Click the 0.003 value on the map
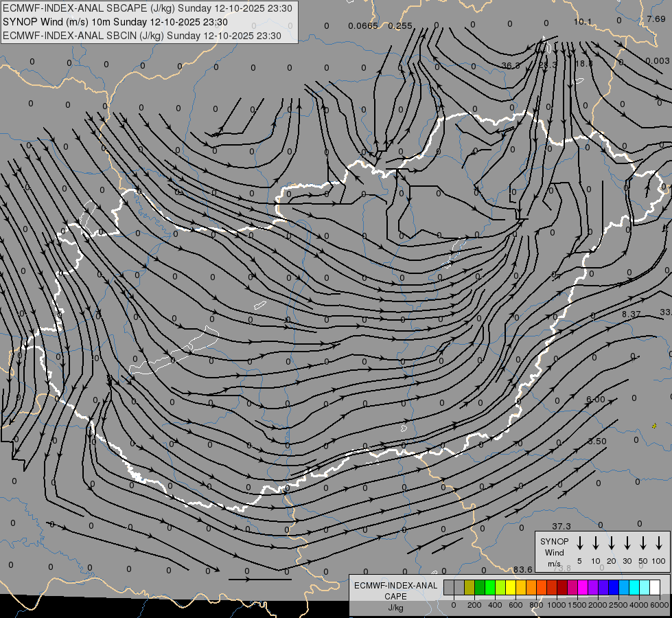The height and width of the screenshot is (618, 672). coord(658,61)
